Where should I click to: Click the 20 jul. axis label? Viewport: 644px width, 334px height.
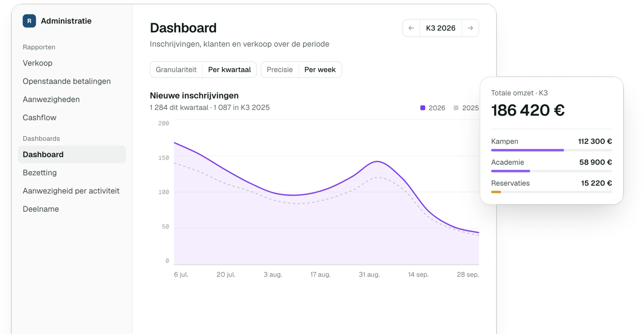pos(226,275)
